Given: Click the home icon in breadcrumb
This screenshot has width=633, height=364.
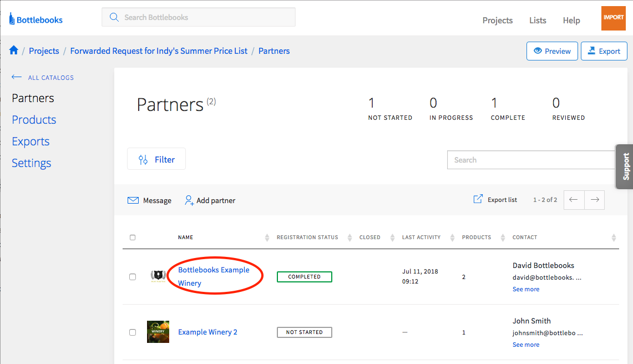Looking at the screenshot, I should 14,50.
